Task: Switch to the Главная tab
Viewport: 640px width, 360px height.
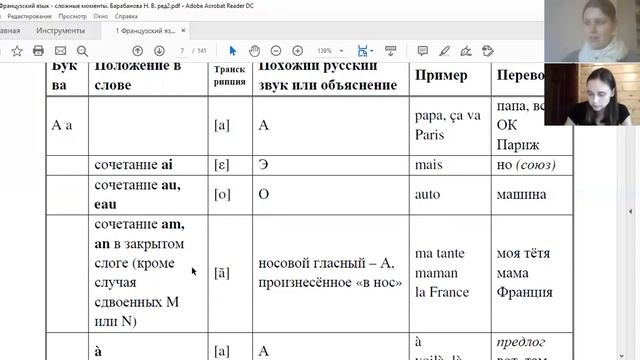Action: click(x=9, y=31)
